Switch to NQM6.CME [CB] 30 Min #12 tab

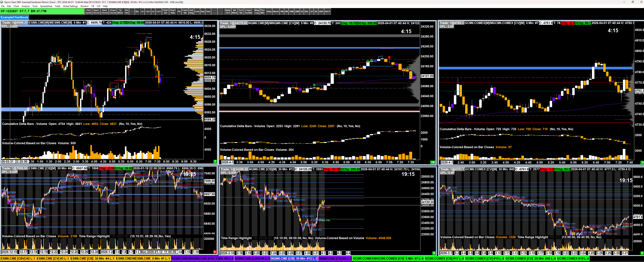coord(294,258)
